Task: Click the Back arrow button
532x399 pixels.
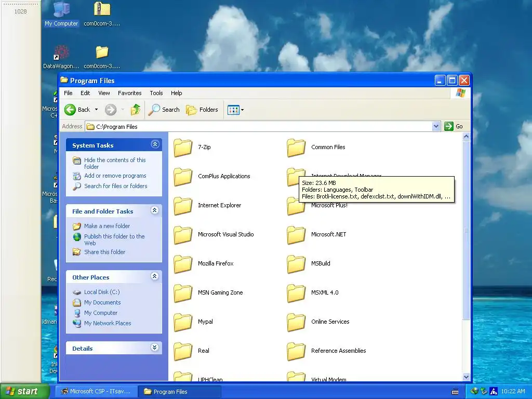Action: (77, 110)
